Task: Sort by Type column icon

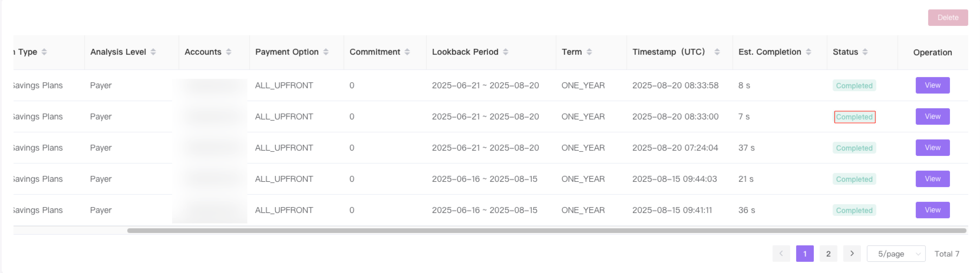Action: pos(44,52)
